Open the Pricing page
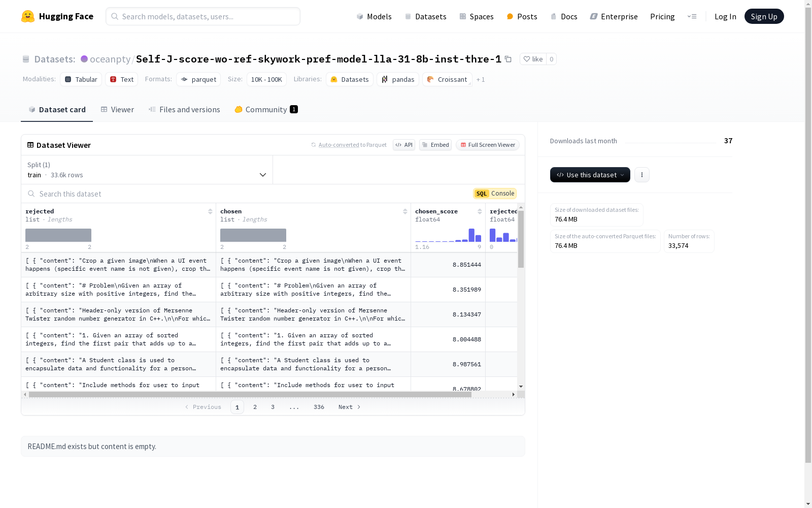Viewport: 812px width, 508px height. 662,16
